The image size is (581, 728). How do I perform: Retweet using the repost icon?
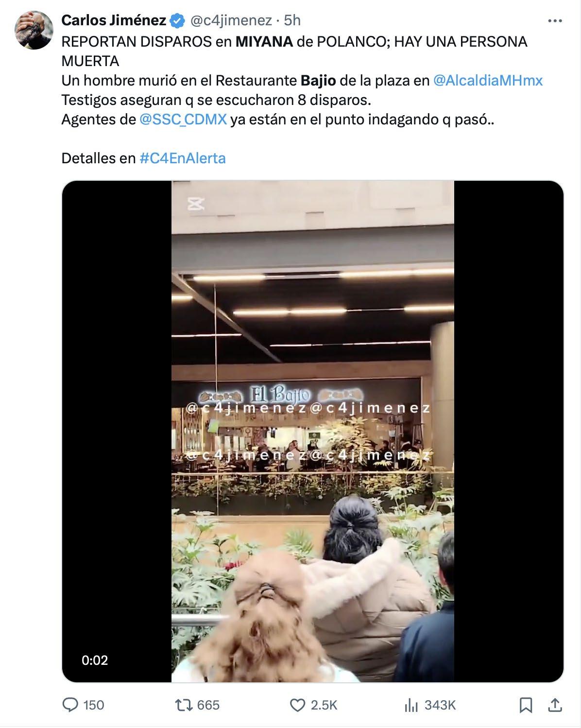tap(183, 705)
